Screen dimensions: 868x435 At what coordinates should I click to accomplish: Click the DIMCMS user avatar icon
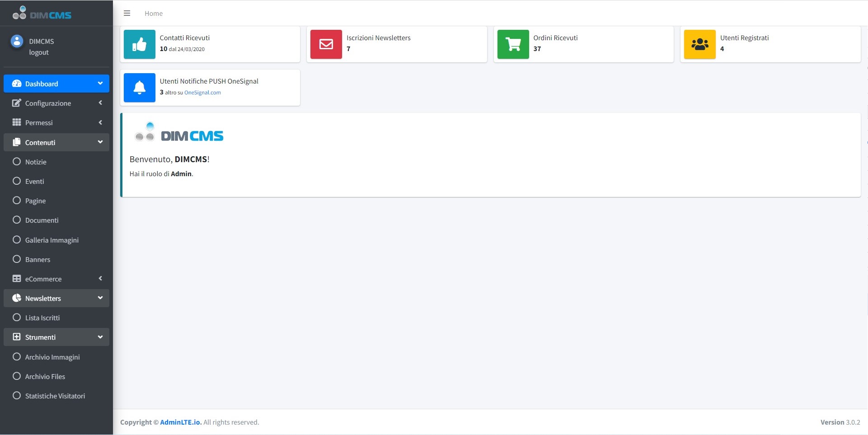pos(17,41)
